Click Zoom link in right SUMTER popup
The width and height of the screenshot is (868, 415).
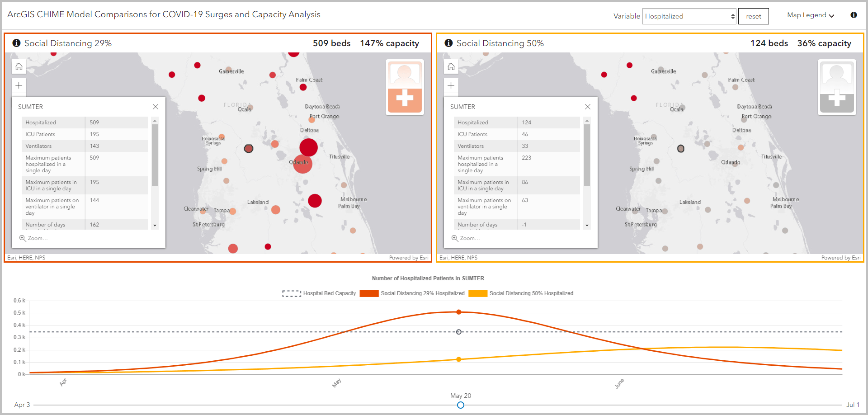point(466,238)
